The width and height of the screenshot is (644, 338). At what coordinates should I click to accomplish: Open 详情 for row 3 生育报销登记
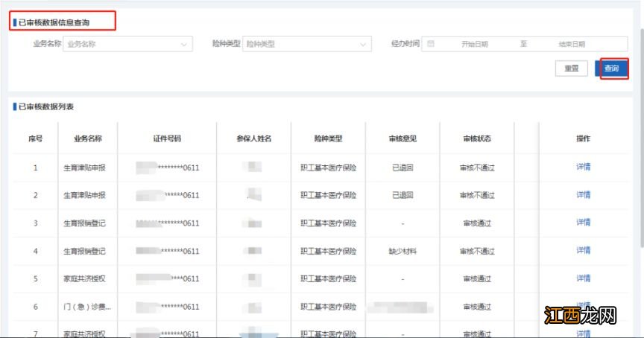click(x=583, y=222)
